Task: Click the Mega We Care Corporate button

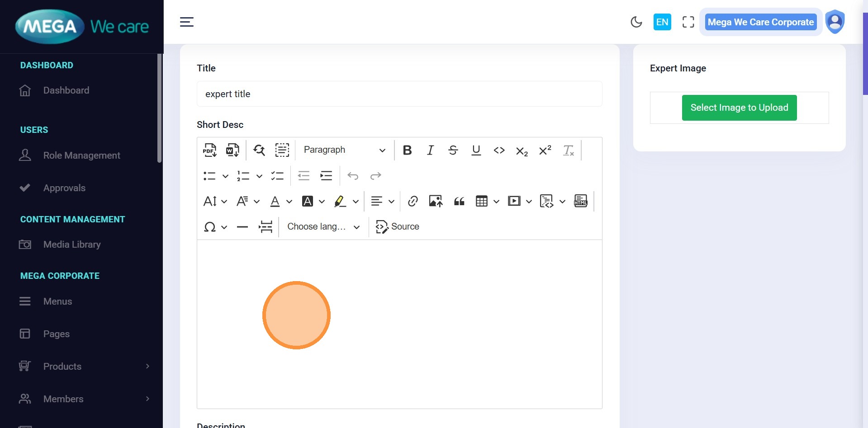Action: 760,22
